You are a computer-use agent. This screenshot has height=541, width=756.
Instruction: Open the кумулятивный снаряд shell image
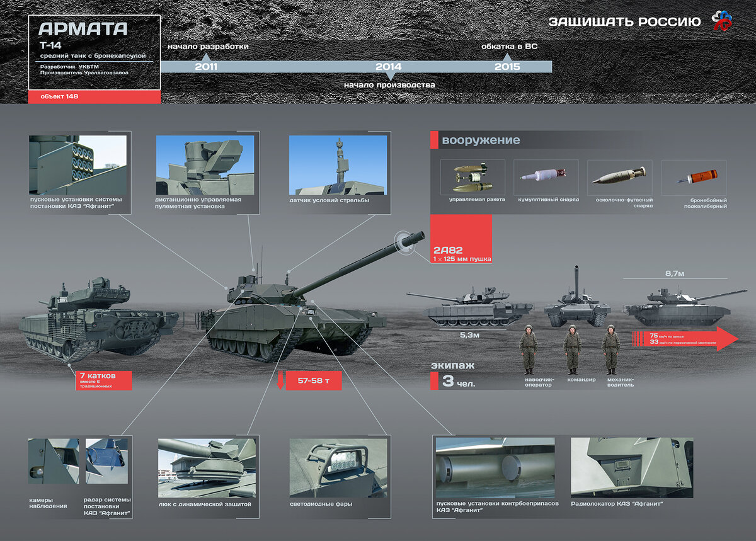point(546,177)
